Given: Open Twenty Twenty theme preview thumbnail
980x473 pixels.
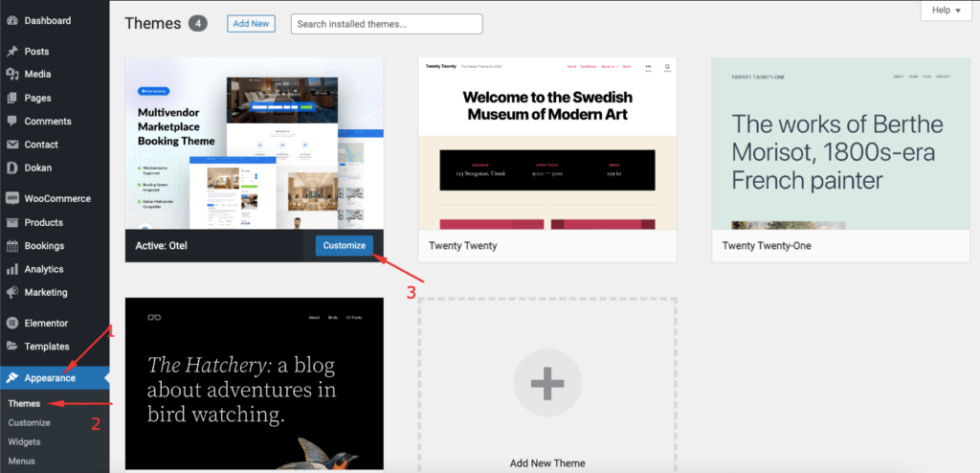Looking at the screenshot, I should [x=547, y=144].
